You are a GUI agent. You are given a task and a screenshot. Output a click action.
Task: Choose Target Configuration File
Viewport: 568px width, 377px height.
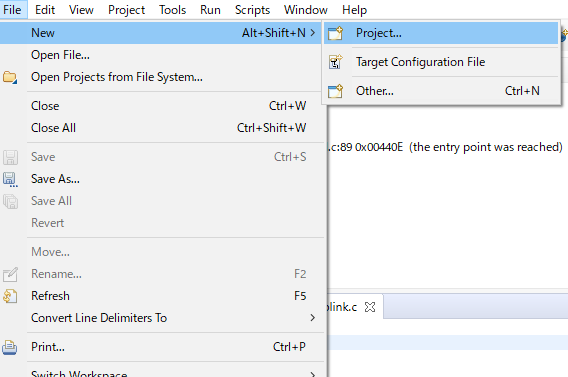(x=441, y=62)
